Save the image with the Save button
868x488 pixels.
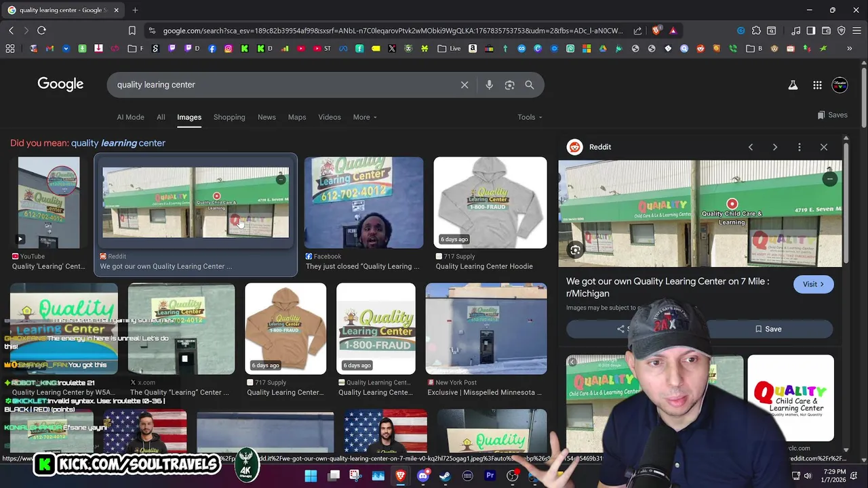click(x=768, y=329)
